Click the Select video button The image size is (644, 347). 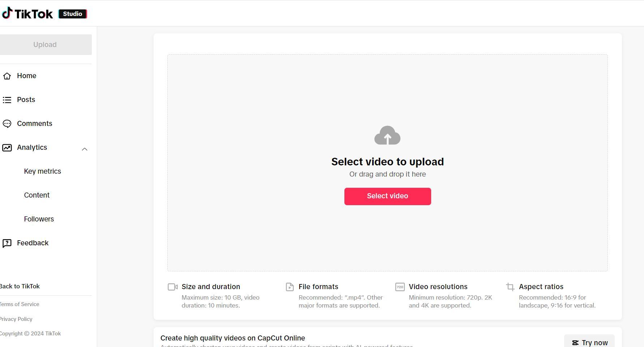tap(387, 196)
